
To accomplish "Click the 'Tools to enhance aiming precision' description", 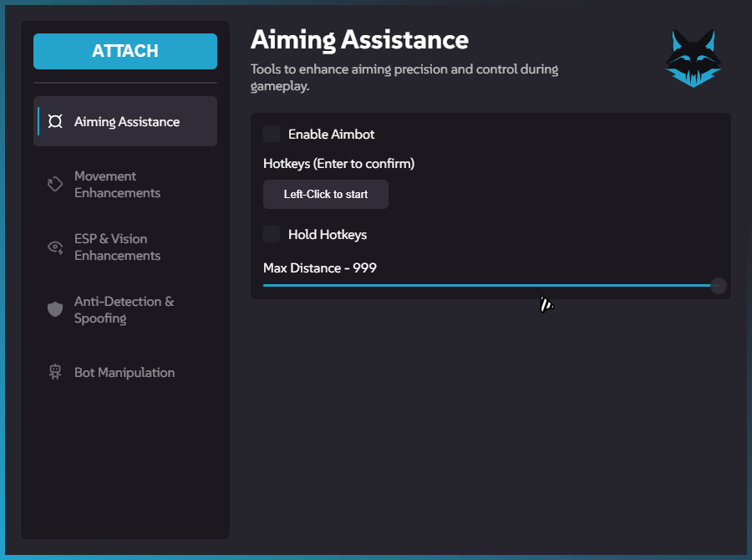I will tap(404, 77).
